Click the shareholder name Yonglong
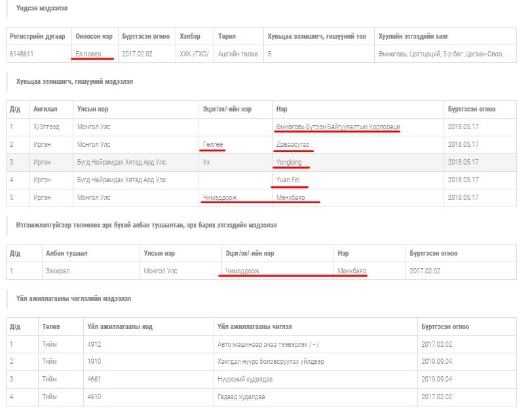This screenshot has width=532, height=411. click(289, 162)
